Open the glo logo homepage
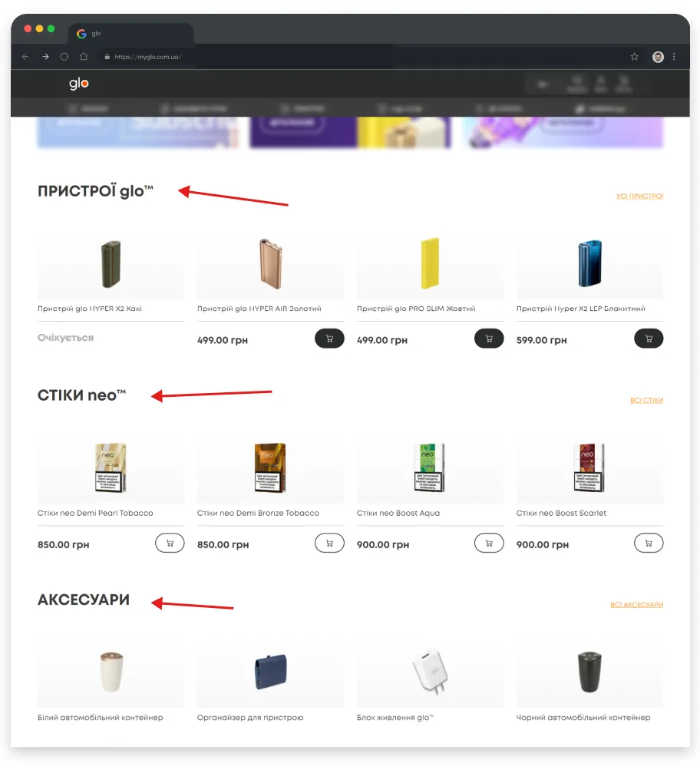This screenshot has height=773, width=700. 79,84
